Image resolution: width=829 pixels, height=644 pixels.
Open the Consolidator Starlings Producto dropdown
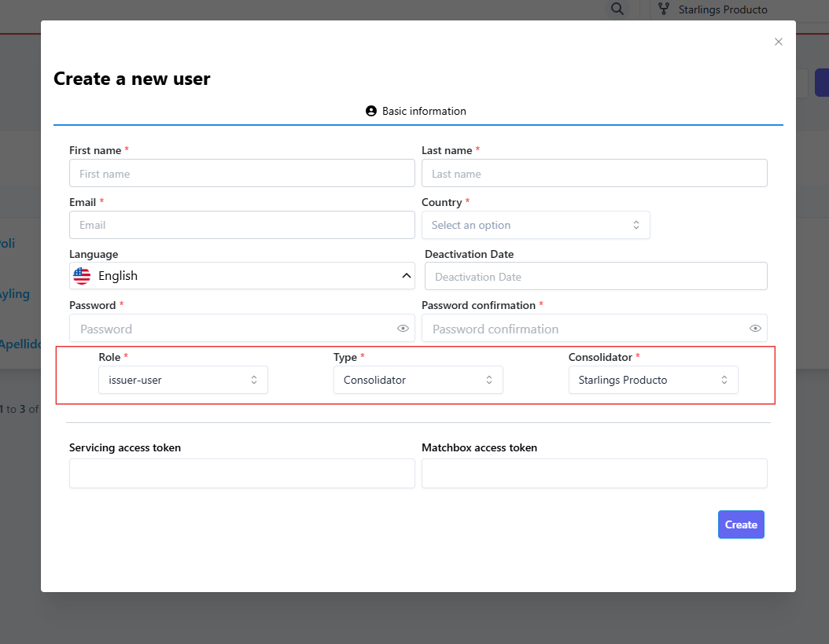(x=653, y=380)
